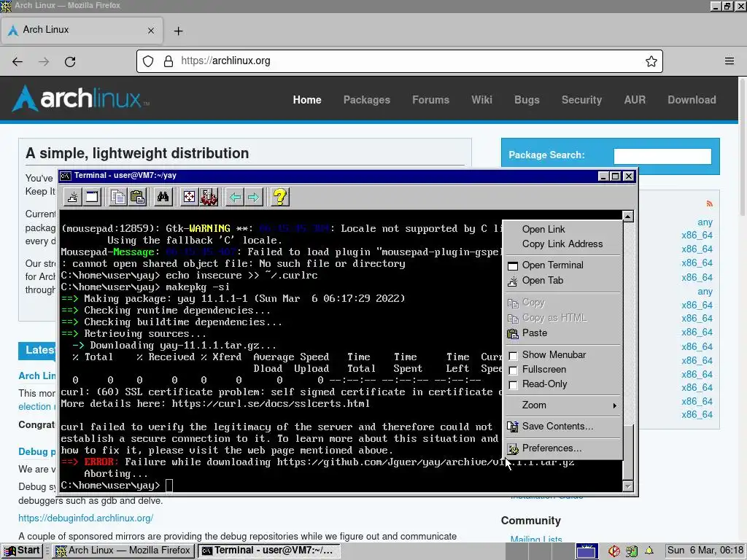Open the Firefox hamburger application menu
747x560 pixels.
[729, 61]
